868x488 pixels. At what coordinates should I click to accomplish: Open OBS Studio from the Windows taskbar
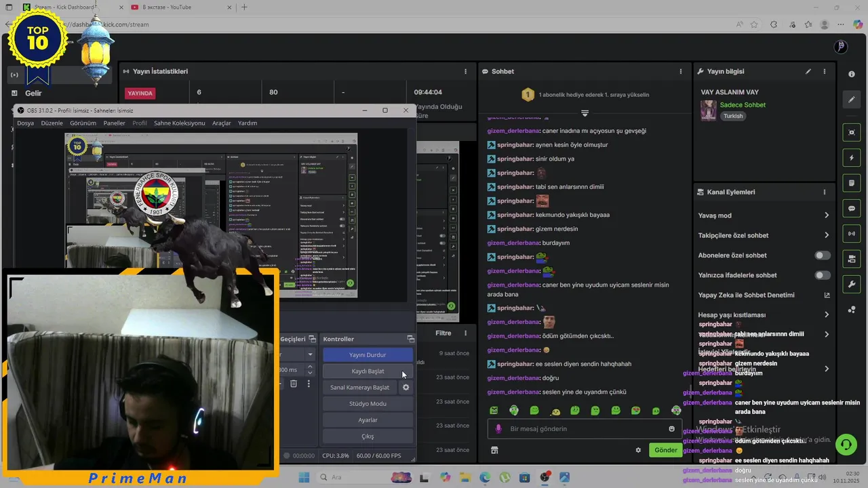coord(545,477)
